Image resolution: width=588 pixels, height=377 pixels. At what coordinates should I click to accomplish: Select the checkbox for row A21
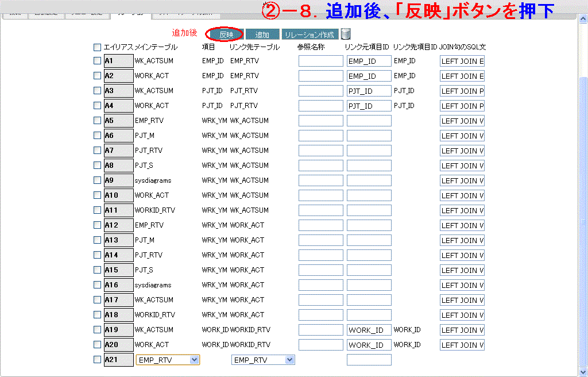click(x=97, y=360)
